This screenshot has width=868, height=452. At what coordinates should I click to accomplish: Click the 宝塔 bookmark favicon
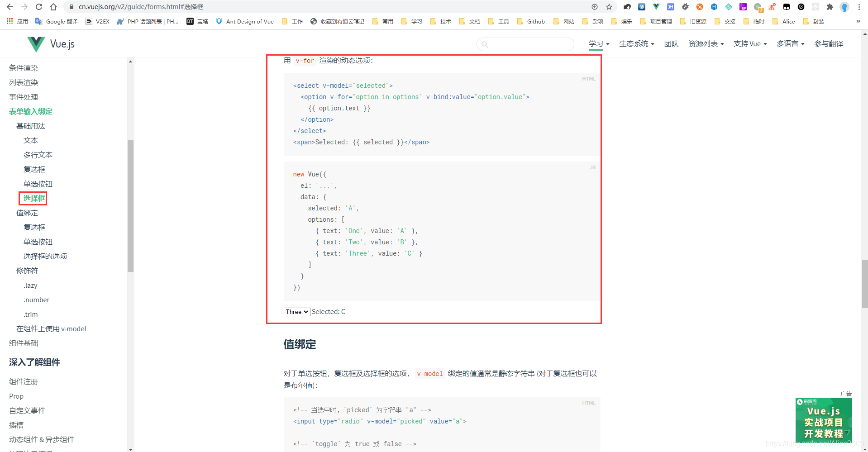tap(190, 21)
